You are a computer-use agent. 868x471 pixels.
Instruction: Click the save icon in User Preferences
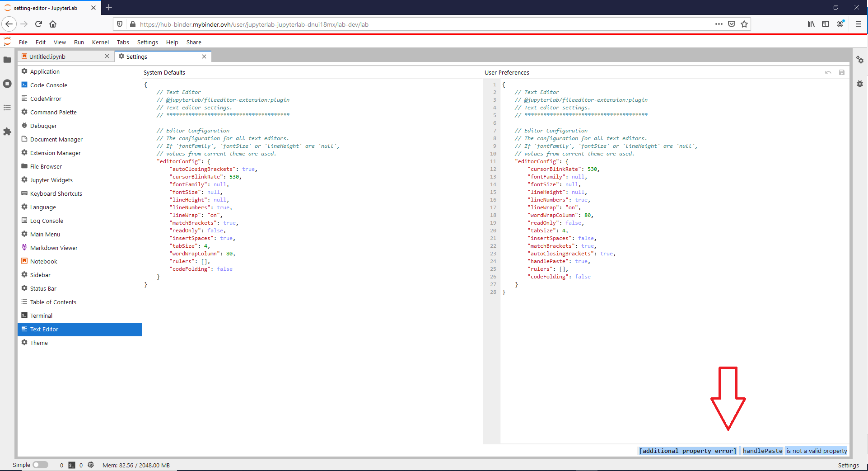coord(842,72)
